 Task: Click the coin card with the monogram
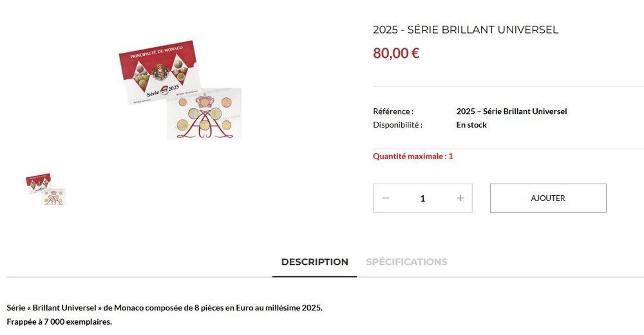204,116
